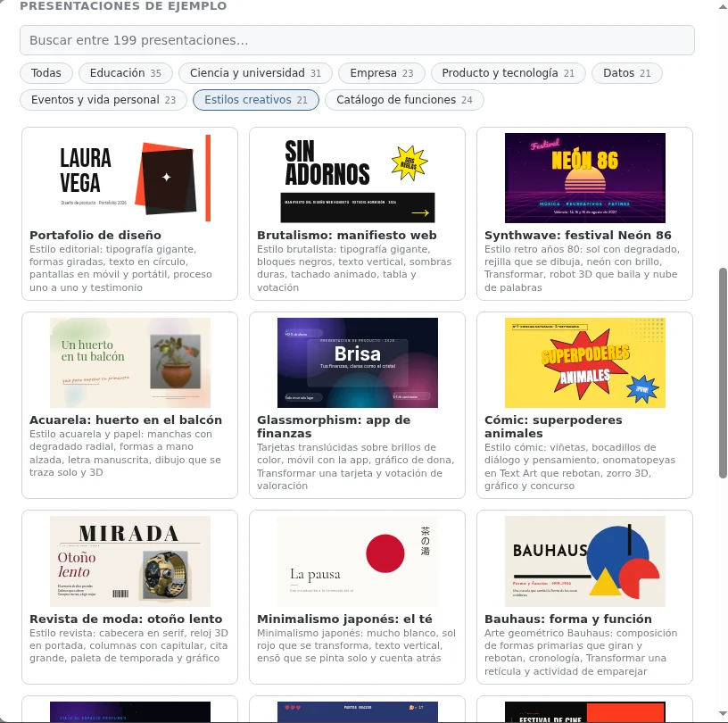Open Catálogo de funciones filter
This screenshot has height=723, width=728.
click(404, 100)
